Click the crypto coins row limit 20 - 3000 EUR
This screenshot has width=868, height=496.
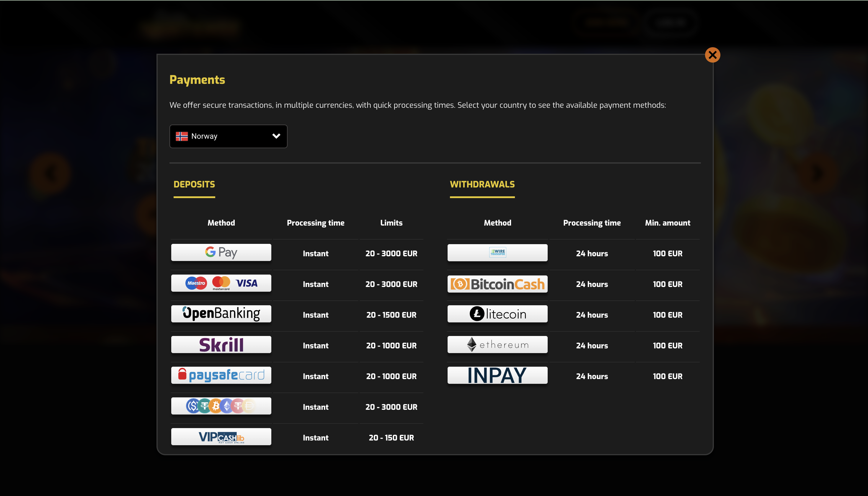pos(391,407)
